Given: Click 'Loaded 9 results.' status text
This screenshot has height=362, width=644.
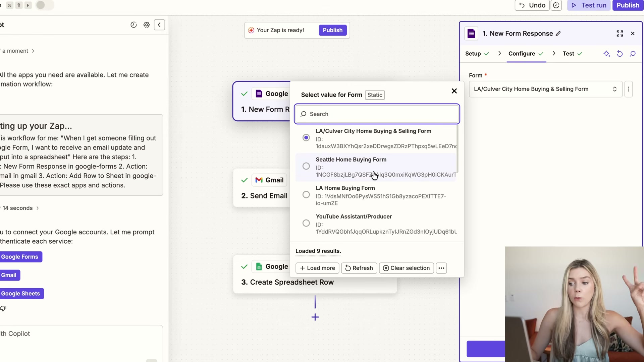Looking at the screenshot, I should click(x=318, y=251).
